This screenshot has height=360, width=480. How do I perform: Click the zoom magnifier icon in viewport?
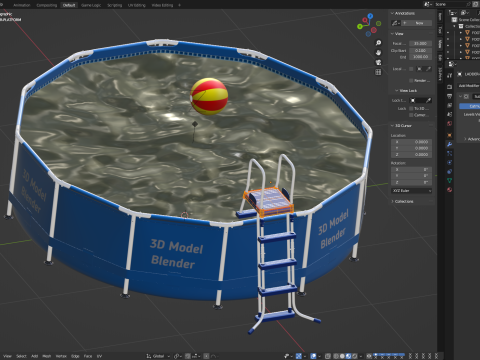pyautogui.click(x=378, y=43)
